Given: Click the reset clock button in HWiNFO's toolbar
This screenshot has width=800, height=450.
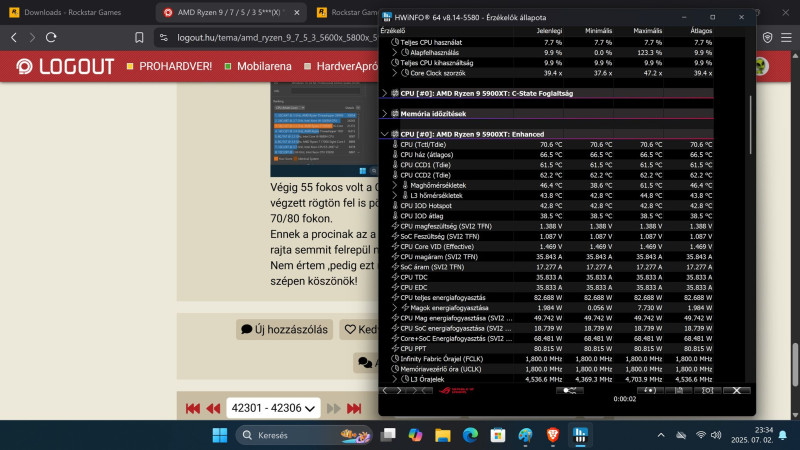Looking at the screenshot, I should (x=649, y=390).
